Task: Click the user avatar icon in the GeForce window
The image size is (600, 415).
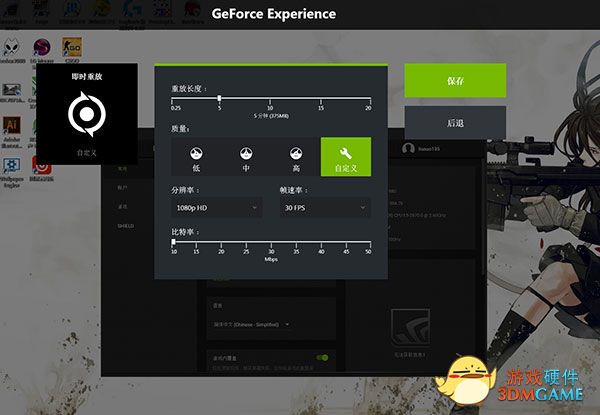Action: click(409, 148)
